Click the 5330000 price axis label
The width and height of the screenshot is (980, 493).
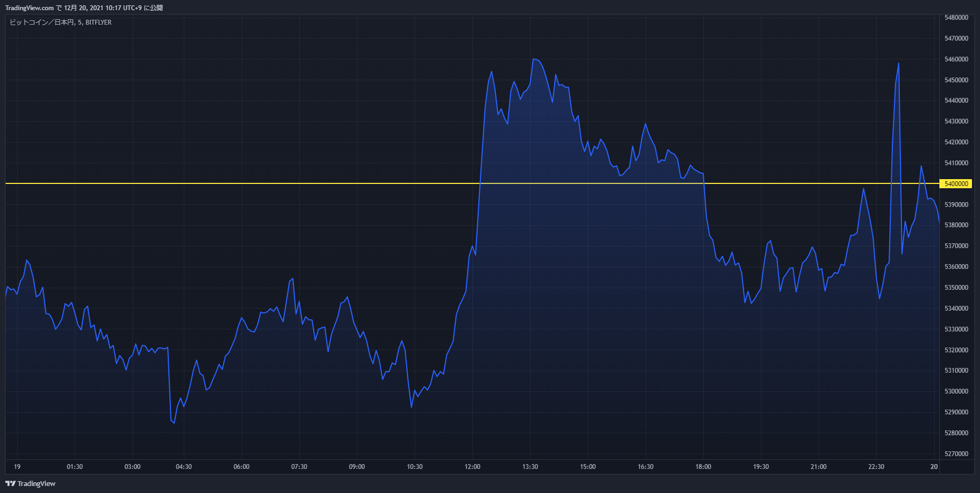956,329
